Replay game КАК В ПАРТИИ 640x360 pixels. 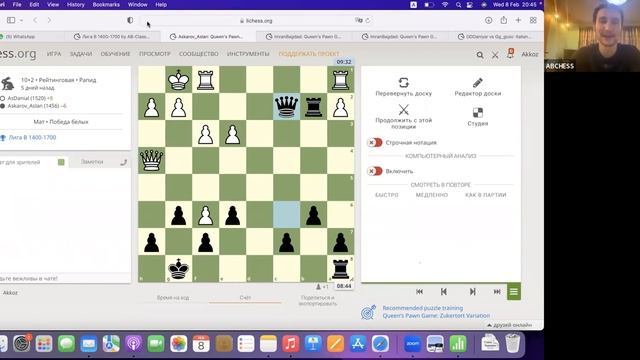486,195
